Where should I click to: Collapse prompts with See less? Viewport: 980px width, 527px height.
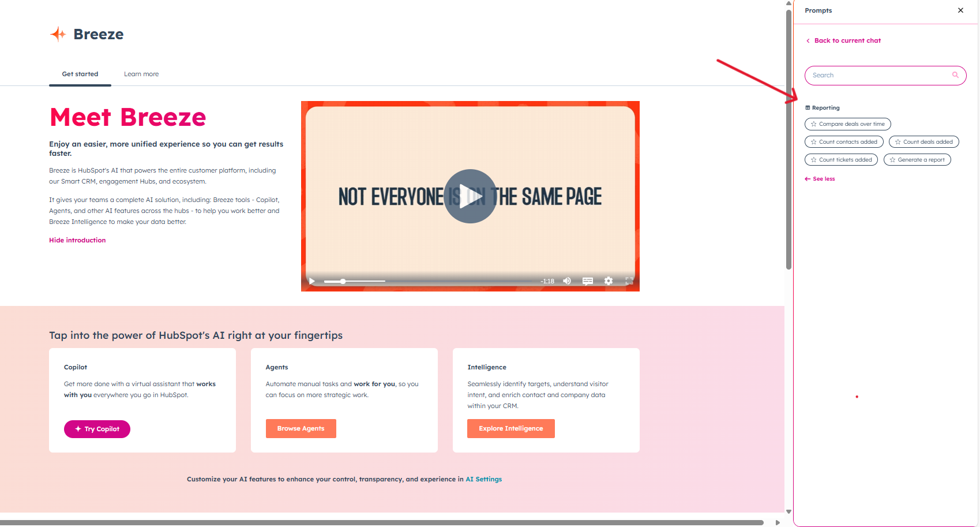[x=820, y=178]
